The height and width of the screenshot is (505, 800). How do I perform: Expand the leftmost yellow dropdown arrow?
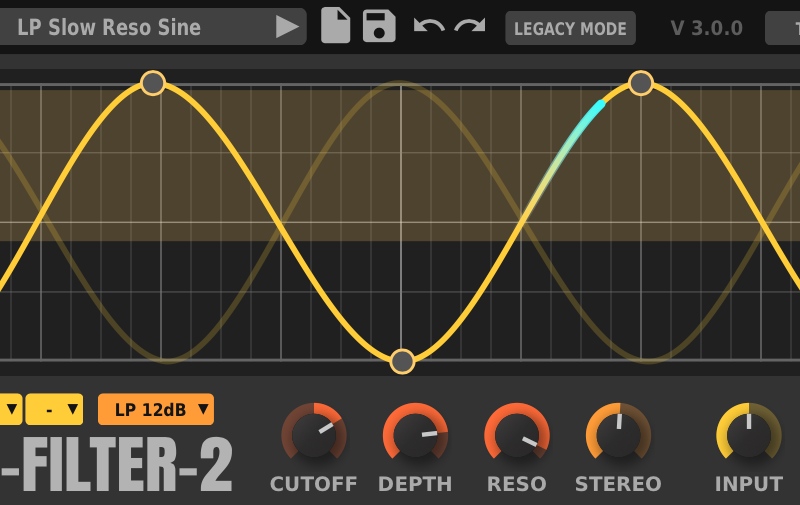10,409
